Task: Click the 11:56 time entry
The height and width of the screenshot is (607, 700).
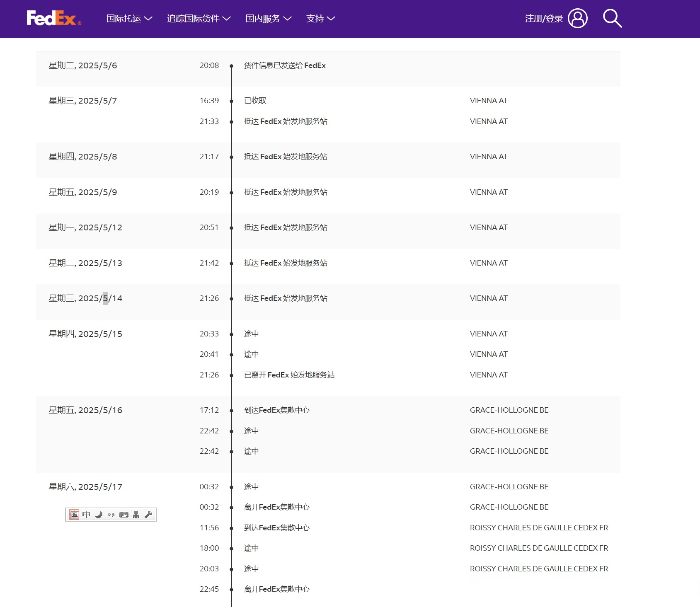Action: click(x=209, y=528)
